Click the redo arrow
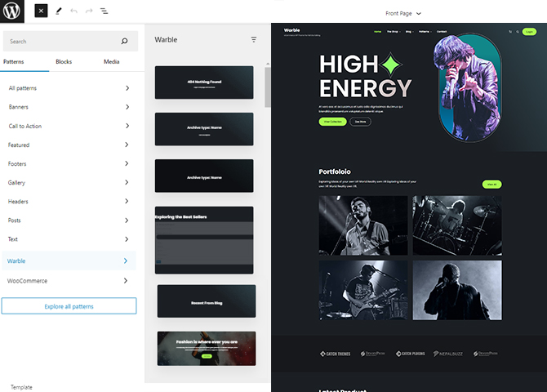The height and width of the screenshot is (392, 547). click(x=89, y=11)
